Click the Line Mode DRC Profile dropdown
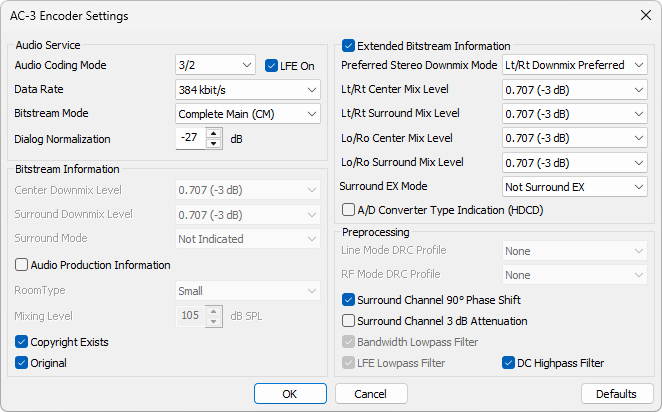Viewport: 662px width, 412px height. click(x=575, y=251)
